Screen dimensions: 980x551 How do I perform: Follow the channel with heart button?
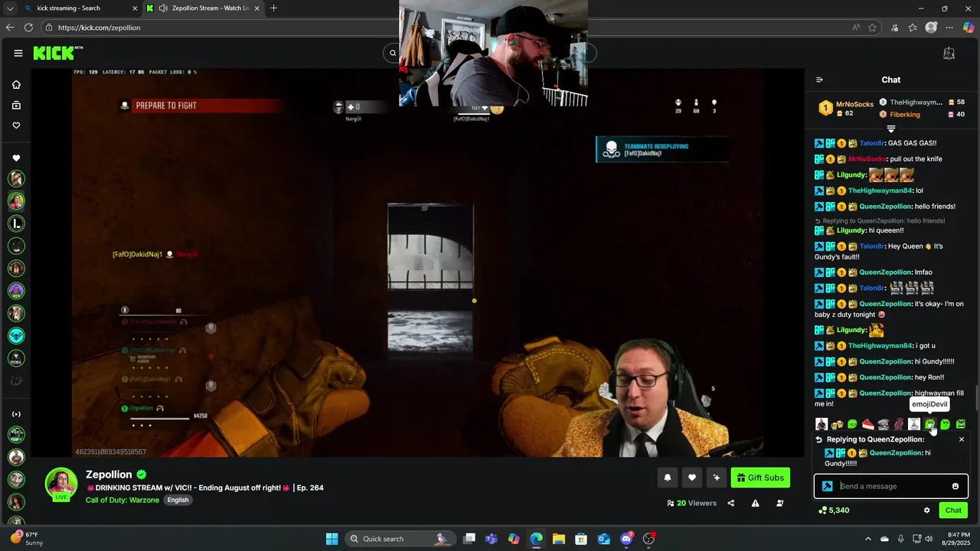coord(692,478)
